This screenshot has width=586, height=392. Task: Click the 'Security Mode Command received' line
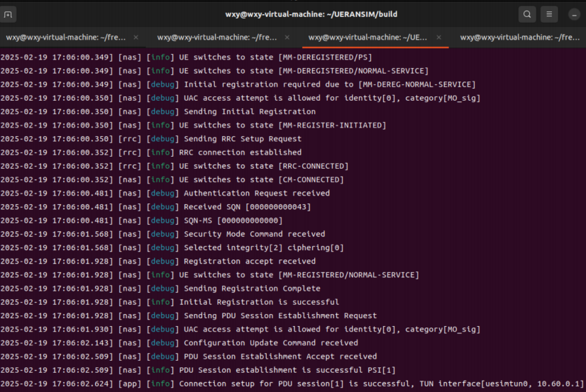254,234
